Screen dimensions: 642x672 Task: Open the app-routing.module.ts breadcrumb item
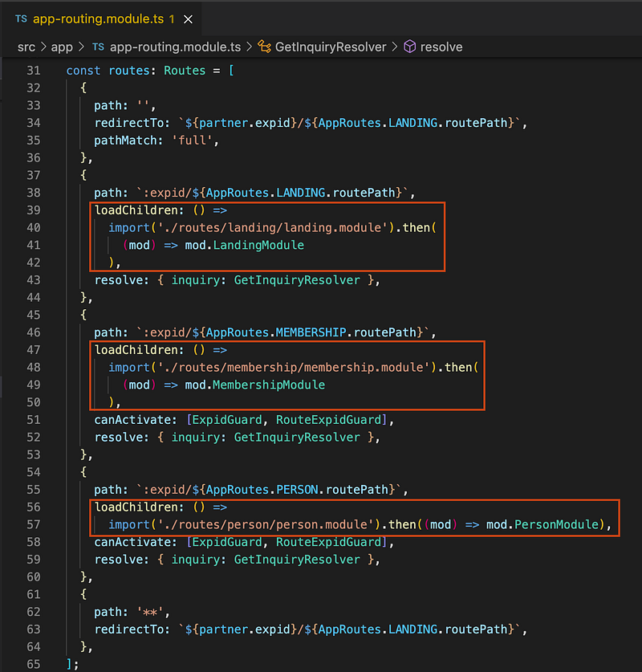coord(175,47)
